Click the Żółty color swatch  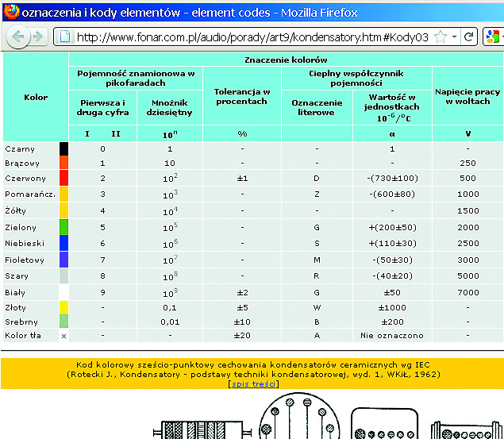click(63, 210)
